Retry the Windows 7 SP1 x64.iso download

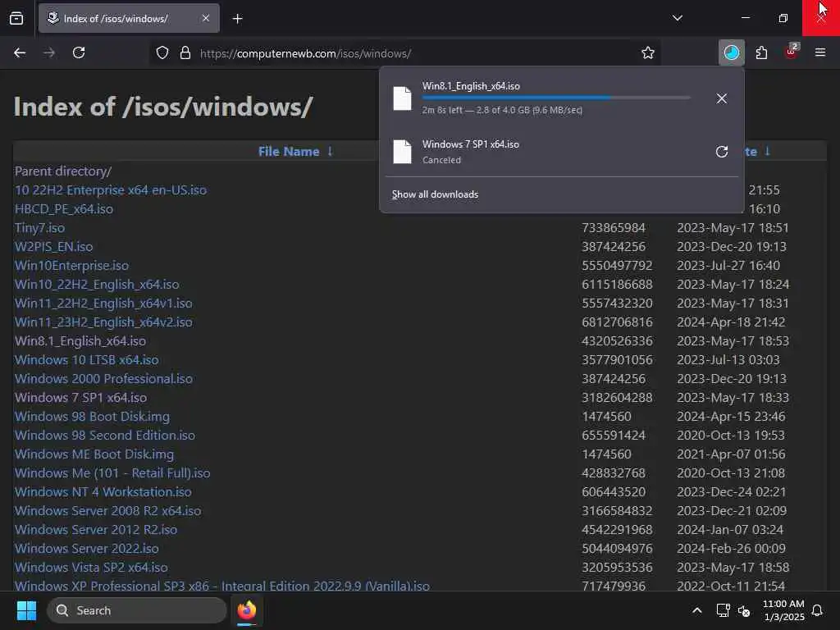(x=722, y=152)
